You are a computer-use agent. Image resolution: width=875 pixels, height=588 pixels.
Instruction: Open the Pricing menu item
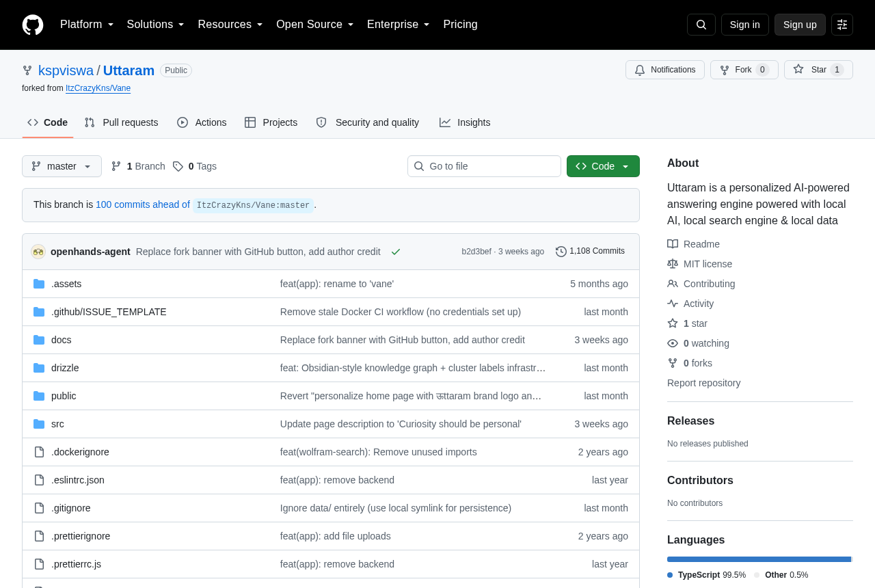click(x=460, y=25)
